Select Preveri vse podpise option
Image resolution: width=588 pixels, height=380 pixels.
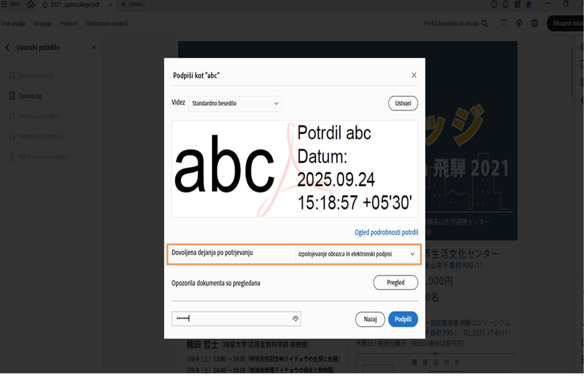point(39,116)
